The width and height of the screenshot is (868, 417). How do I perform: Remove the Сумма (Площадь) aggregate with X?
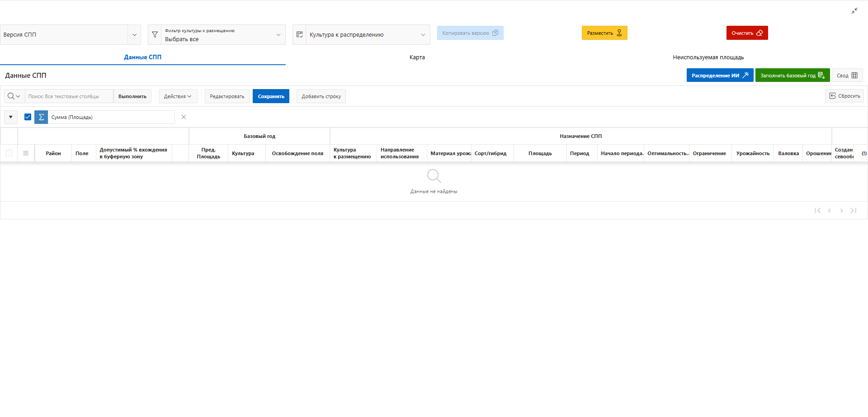(184, 117)
